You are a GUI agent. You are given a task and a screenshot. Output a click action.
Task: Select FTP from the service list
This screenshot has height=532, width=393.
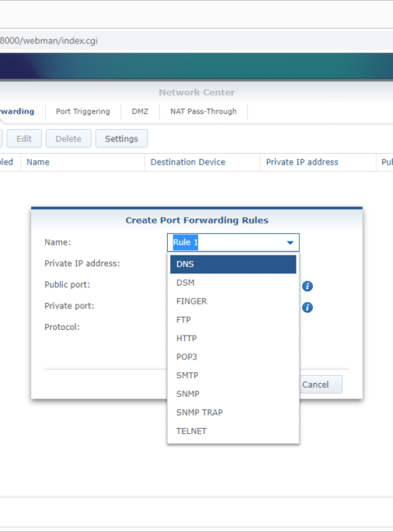pos(233,320)
